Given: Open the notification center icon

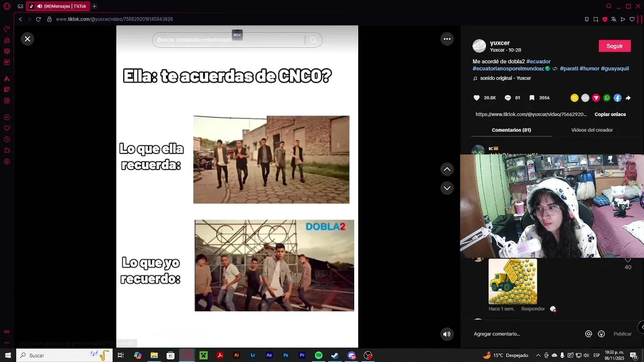Looking at the screenshot, I should [x=633, y=355].
